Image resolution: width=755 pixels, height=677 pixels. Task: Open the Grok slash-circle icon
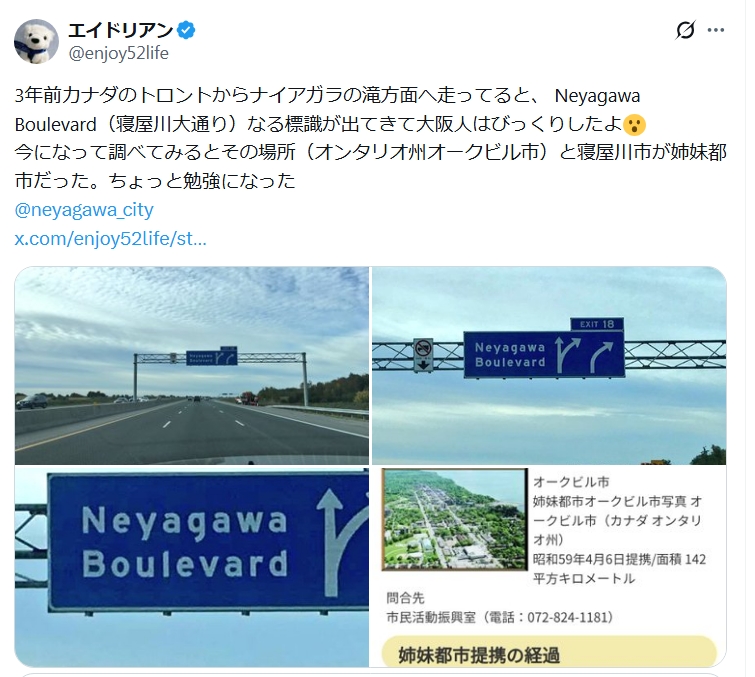tap(685, 30)
